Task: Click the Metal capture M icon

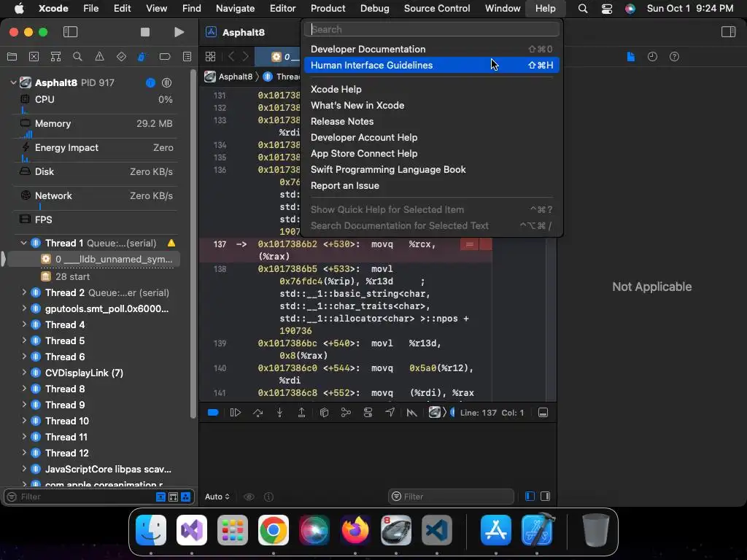Action: coord(411,413)
